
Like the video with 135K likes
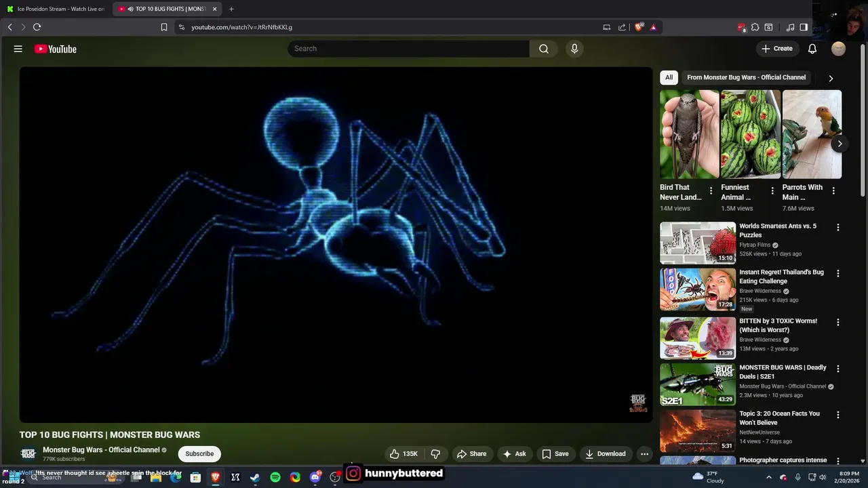403,454
